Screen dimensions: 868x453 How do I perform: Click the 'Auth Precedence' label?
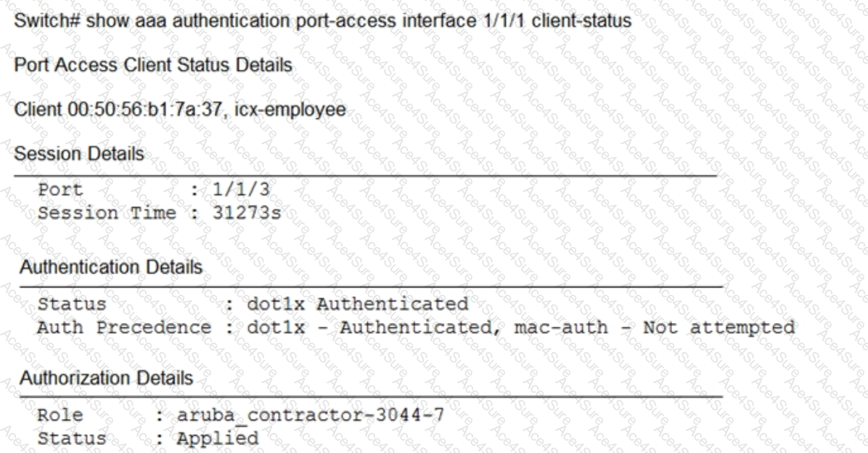(124, 327)
